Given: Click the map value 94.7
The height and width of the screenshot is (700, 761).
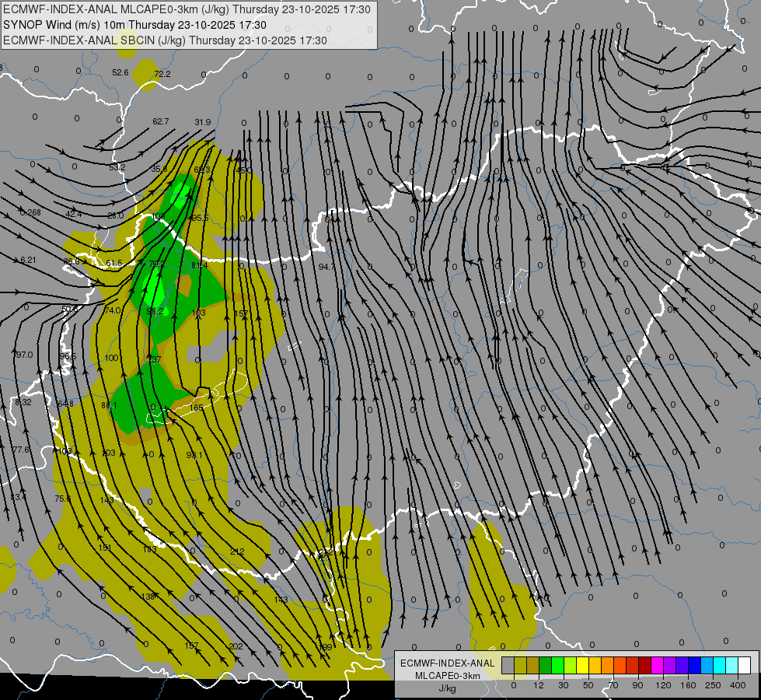Looking at the screenshot, I should tap(326, 267).
